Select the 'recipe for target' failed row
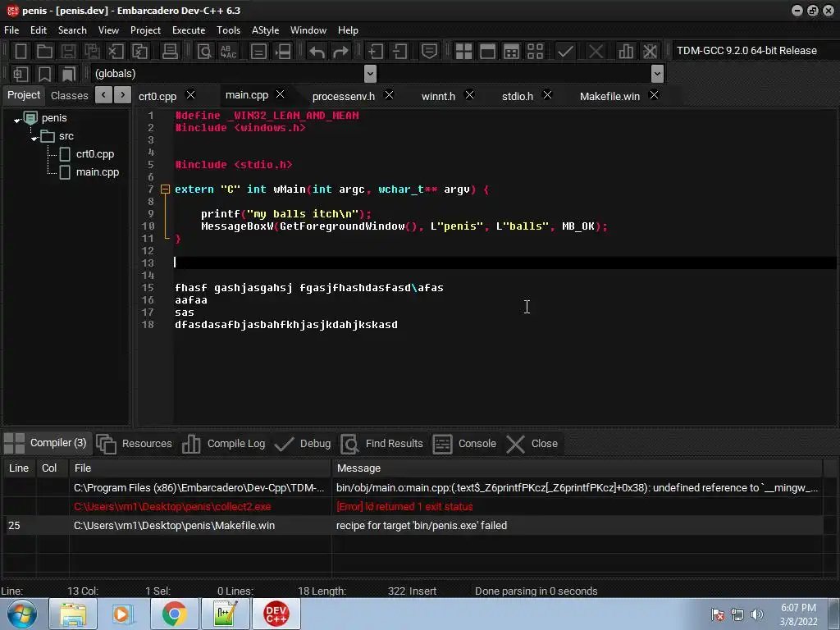This screenshot has width=840, height=630. (413, 526)
